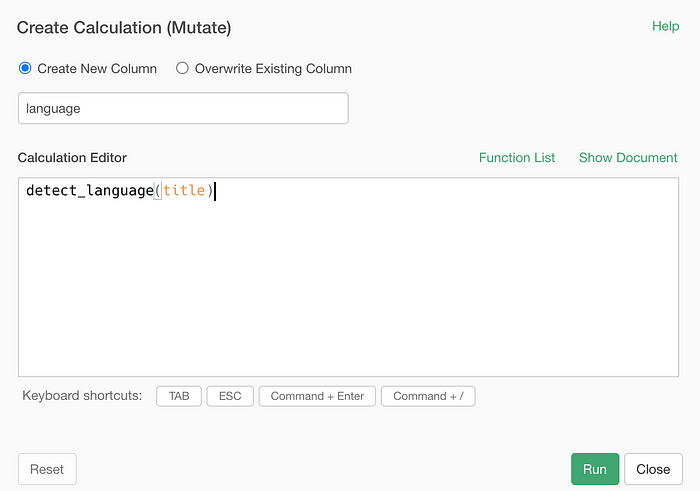700x491 pixels.
Task: Reset the calculation with the Reset button
Action: (x=47, y=469)
